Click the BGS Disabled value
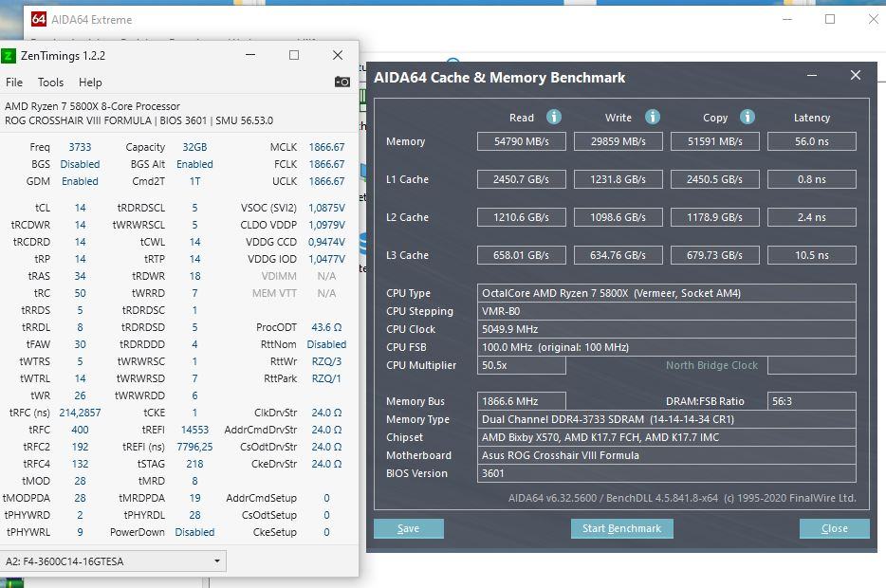This screenshot has width=886, height=588. point(80,164)
